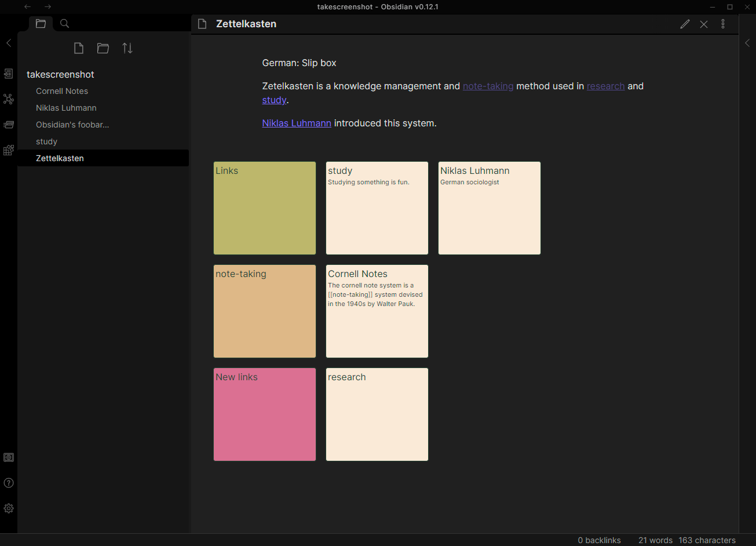
Task: Open the Cornell Notes preview card
Action: pos(377,311)
